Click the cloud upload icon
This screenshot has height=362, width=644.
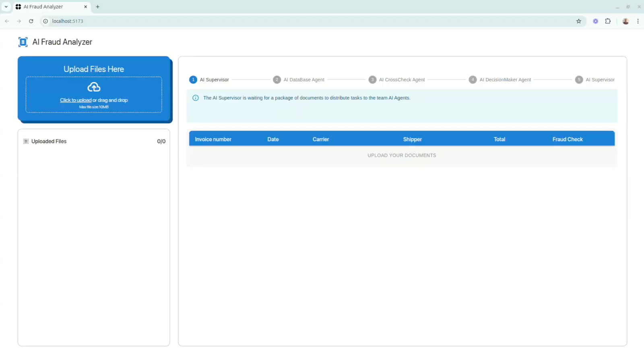click(x=94, y=87)
